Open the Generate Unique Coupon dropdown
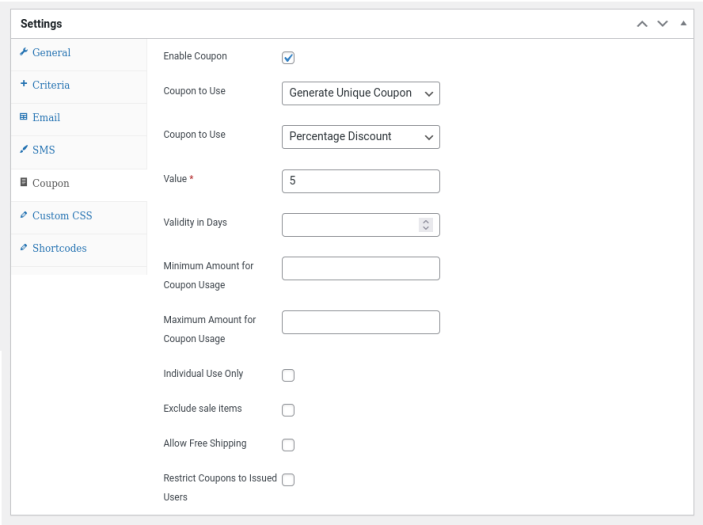The image size is (703, 525). click(361, 93)
